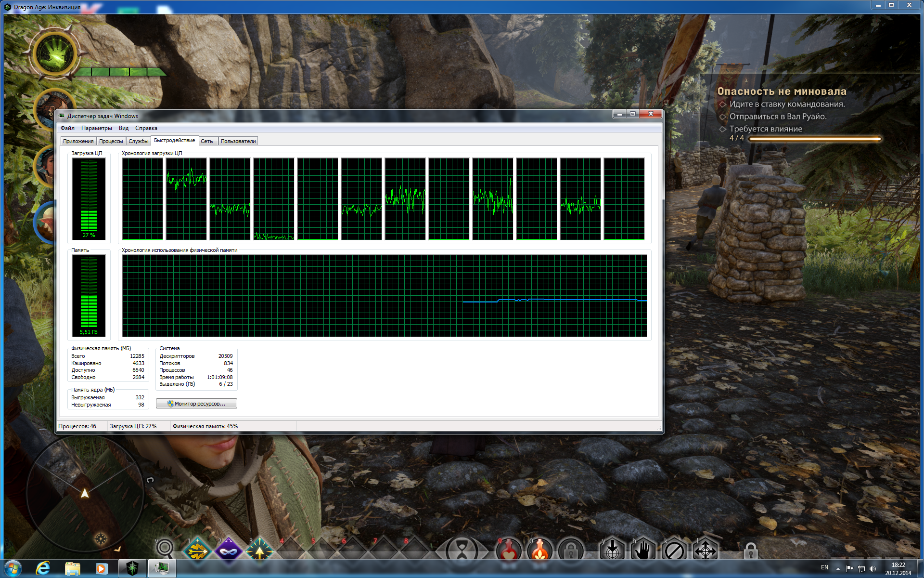Click the Требуется влияние progress bar

(x=815, y=139)
